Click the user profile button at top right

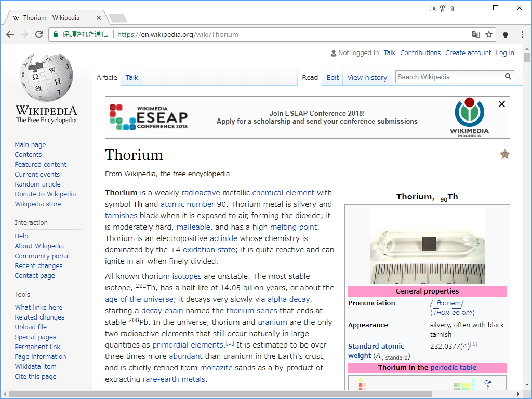pyautogui.click(x=442, y=8)
